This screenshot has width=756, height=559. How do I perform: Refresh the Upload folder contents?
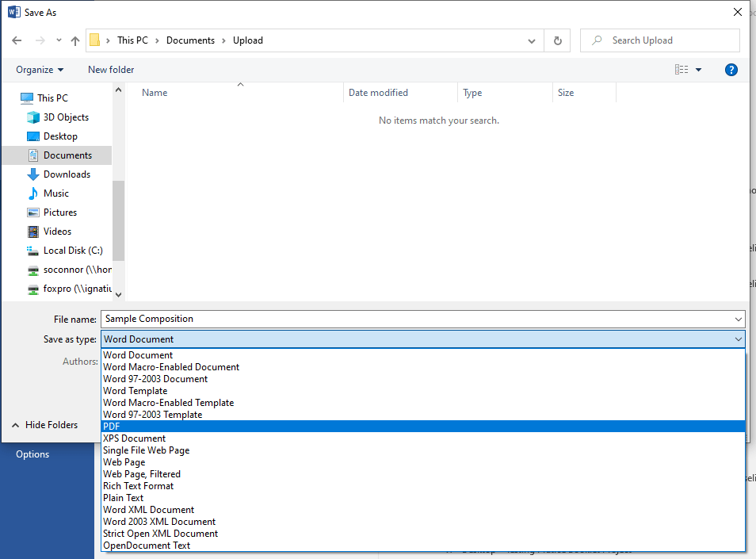coord(557,40)
